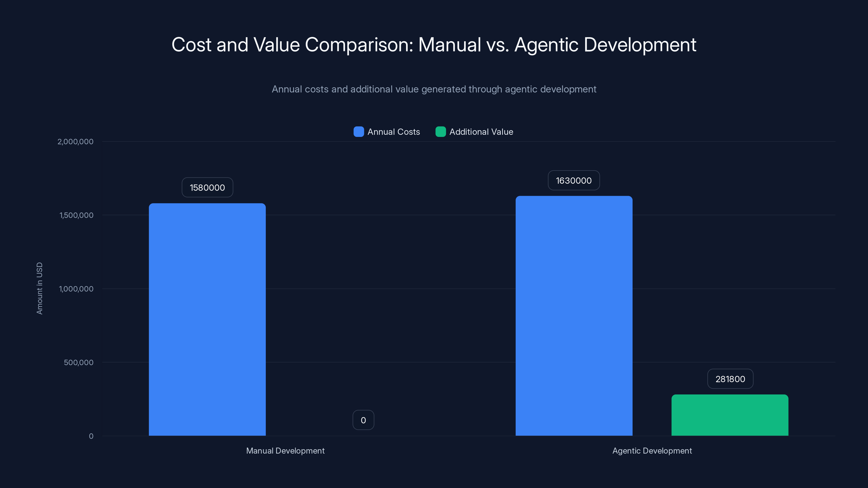The height and width of the screenshot is (488, 868).
Task: Toggle the Annual Costs legend entry
Action: coord(394,132)
